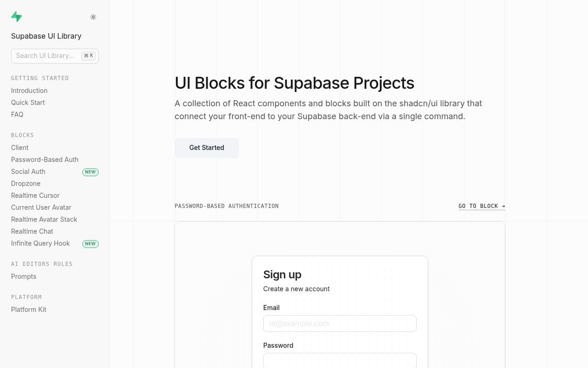Image resolution: width=588 pixels, height=368 pixels.
Task: Click the ⌘K shortcut badge in search bar
Action: (88, 56)
